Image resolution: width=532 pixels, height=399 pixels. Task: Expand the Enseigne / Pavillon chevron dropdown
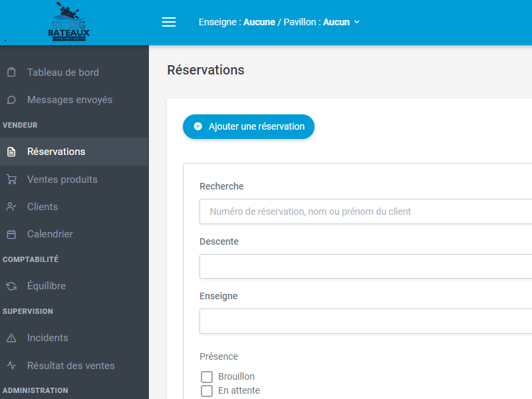(x=356, y=22)
